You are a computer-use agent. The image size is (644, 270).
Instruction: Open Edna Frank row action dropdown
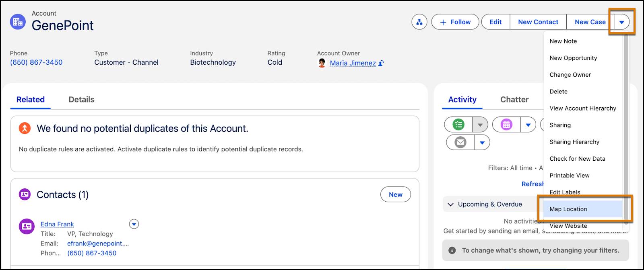pos(134,224)
